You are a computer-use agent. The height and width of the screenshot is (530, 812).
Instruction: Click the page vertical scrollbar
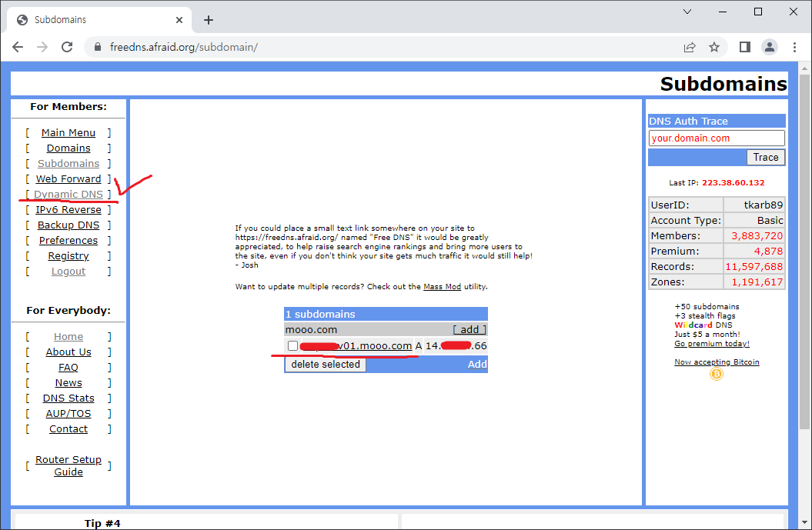click(x=804, y=252)
